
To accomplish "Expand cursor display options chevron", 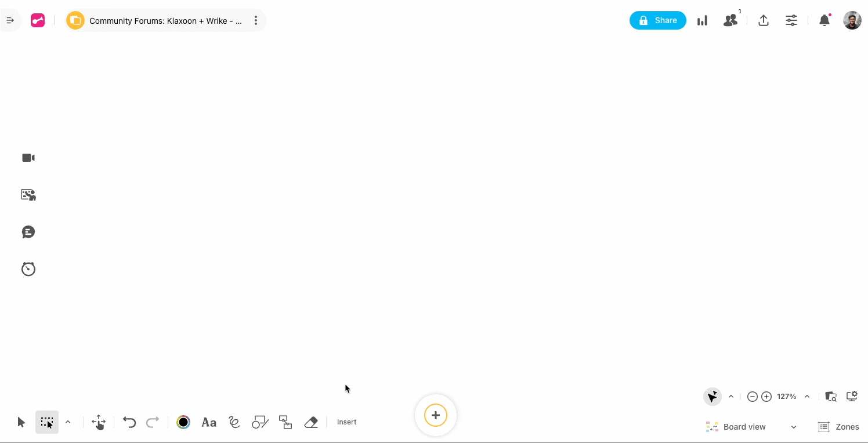I will (731, 397).
